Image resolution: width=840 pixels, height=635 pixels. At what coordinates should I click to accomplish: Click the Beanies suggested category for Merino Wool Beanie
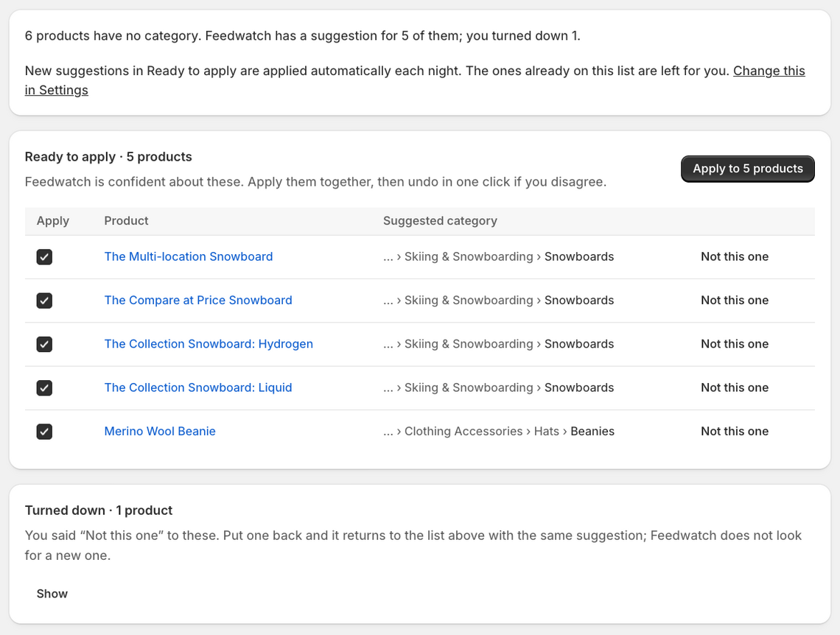[592, 431]
